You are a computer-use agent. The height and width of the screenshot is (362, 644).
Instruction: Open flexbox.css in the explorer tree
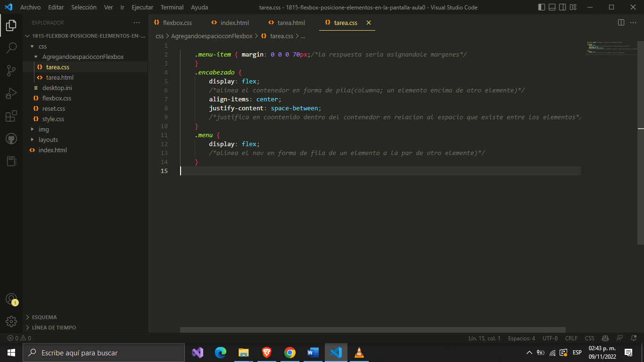pos(85,98)
